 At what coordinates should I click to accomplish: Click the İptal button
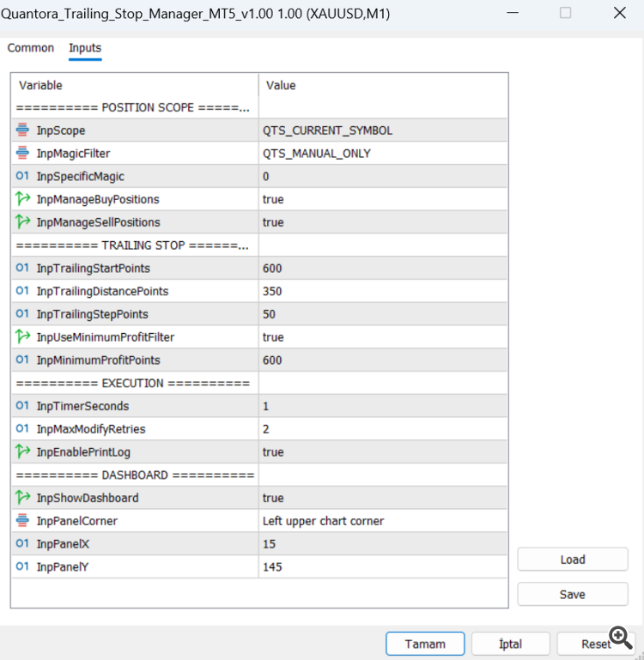pyautogui.click(x=511, y=644)
